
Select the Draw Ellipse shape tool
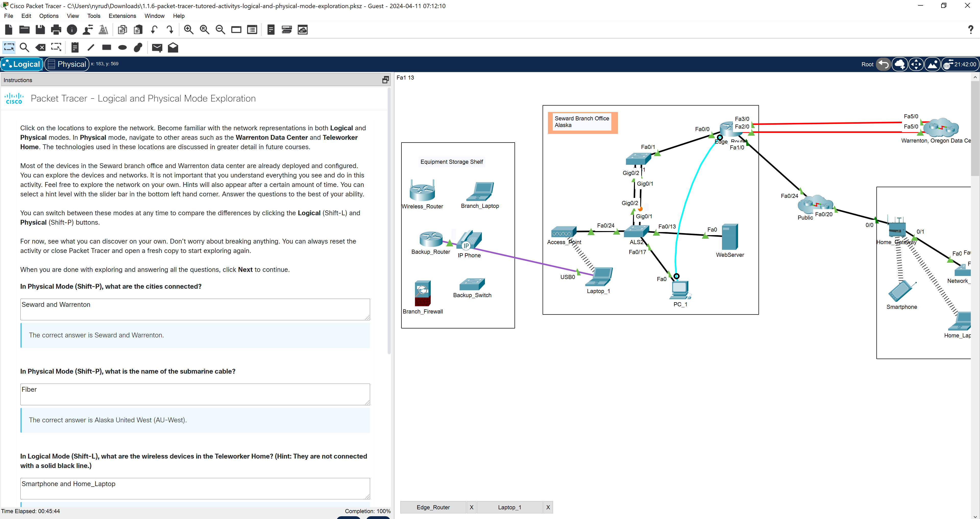coord(122,47)
